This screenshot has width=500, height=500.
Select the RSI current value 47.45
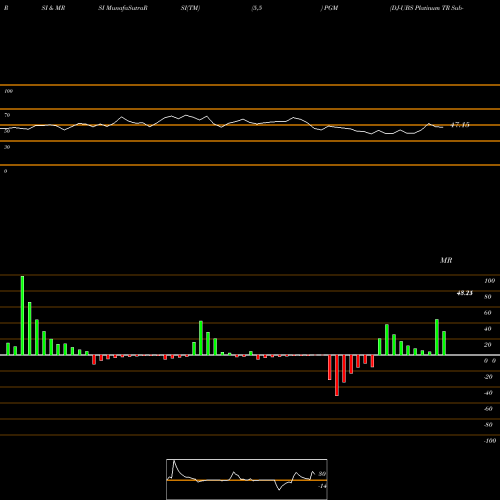pyautogui.click(x=460, y=125)
